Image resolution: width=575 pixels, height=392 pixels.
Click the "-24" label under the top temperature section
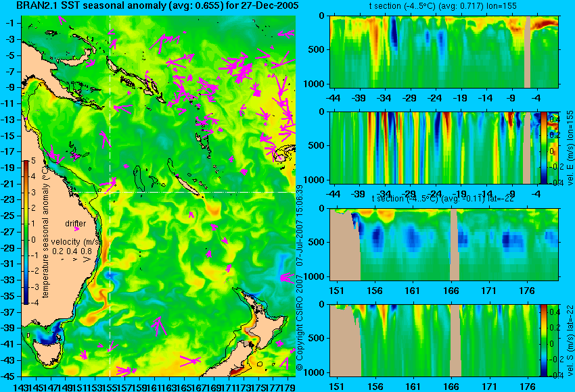click(x=434, y=98)
